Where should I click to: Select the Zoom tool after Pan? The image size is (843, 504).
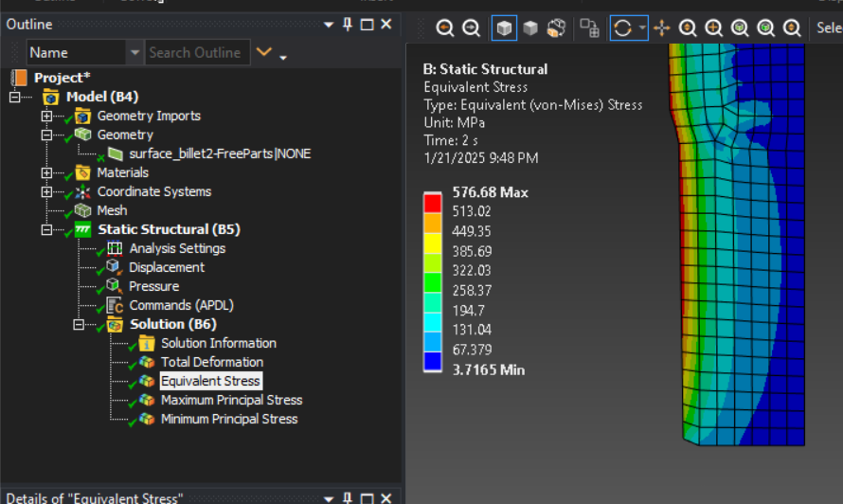(688, 28)
